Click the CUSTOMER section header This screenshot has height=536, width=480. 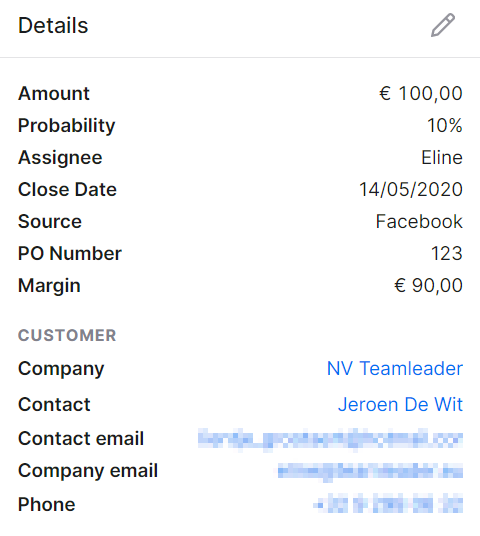tap(67, 335)
